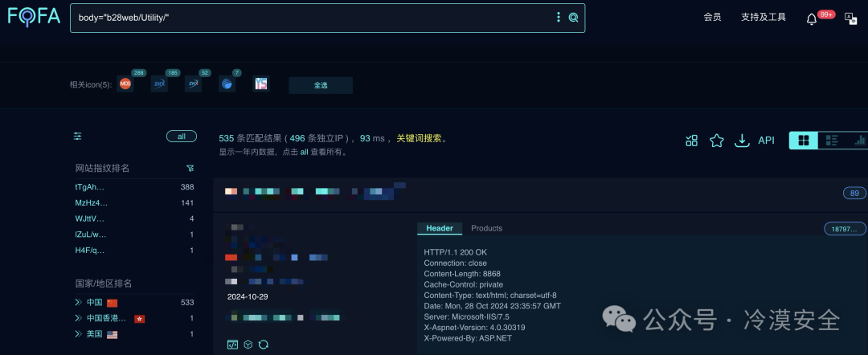This screenshot has height=355, width=868.
Task: Download the search results
Action: pos(741,141)
